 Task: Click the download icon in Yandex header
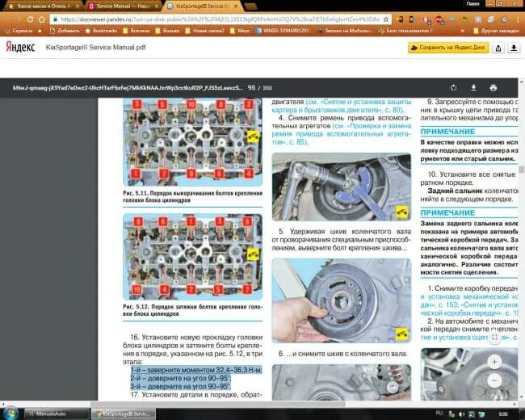tap(495, 48)
